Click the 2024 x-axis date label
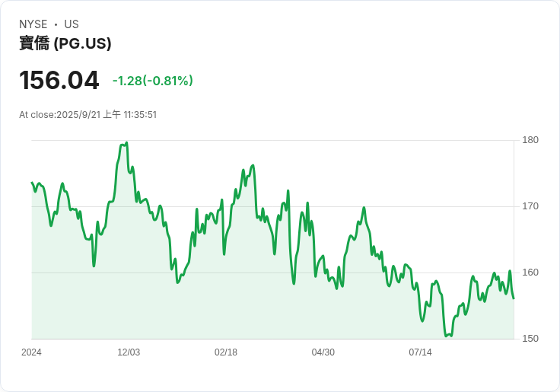This screenshot has width=560, height=392. click(31, 352)
